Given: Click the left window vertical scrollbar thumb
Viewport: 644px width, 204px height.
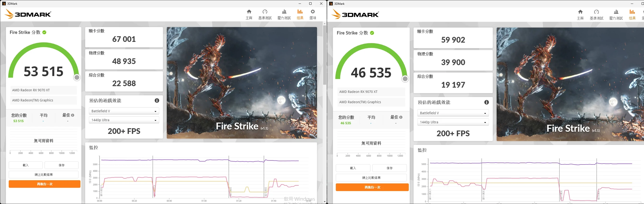Looking at the screenshot, I should pos(325,55).
